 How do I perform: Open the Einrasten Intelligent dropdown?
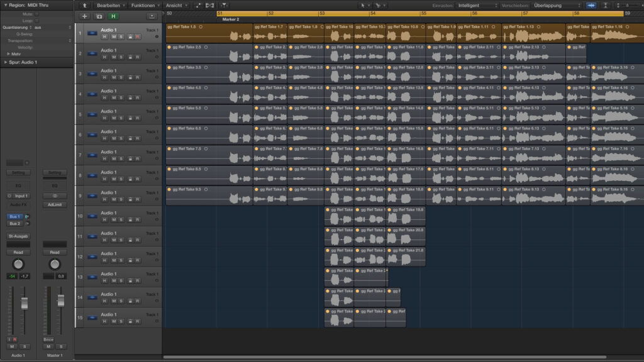tap(477, 5)
